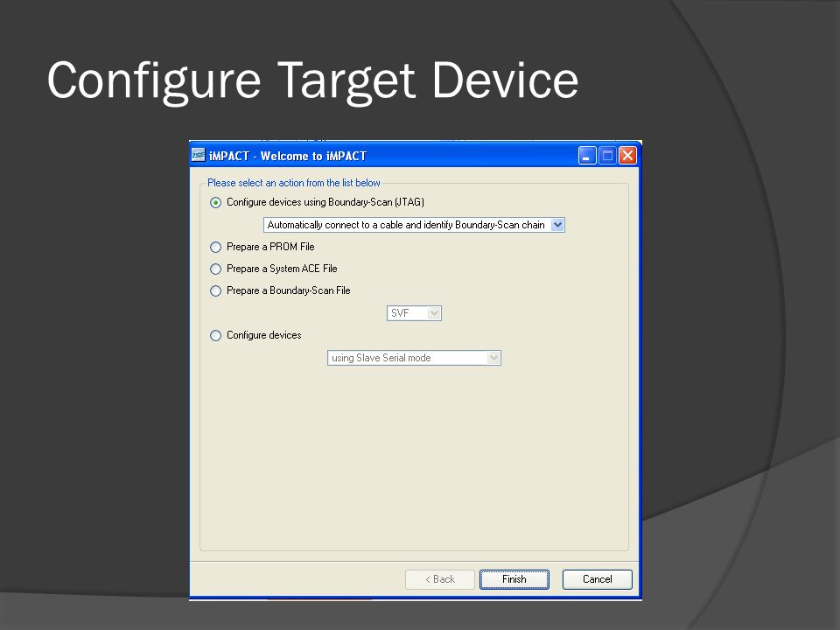Click the Cancel button
Image resolution: width=840 pixels, height=630 pixels.
click(x=598, y=579)
